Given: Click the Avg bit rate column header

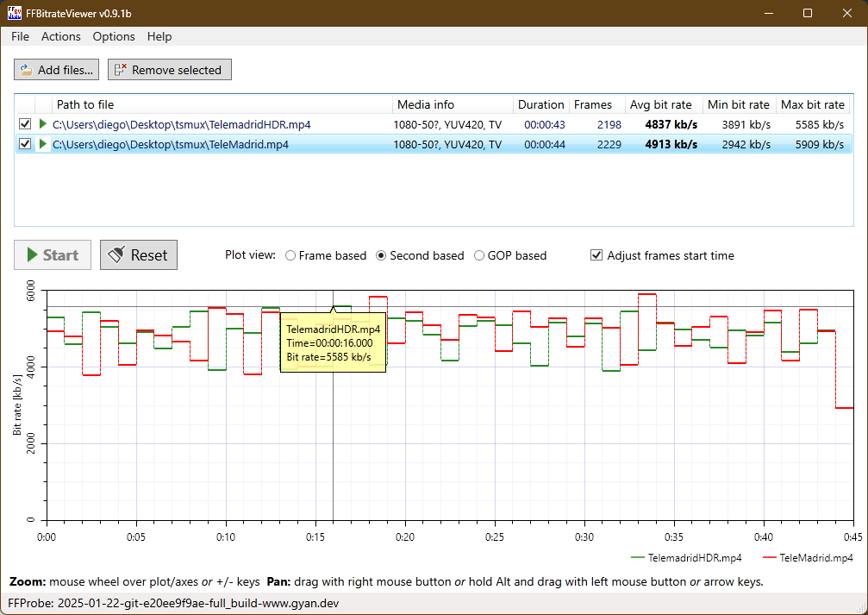Looking at the screenshot, I should [665, 104].
